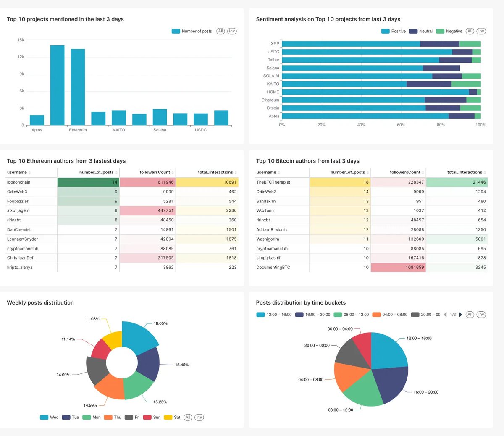
Task: Toggle Number of posts legend series
Action: (192, 31)
